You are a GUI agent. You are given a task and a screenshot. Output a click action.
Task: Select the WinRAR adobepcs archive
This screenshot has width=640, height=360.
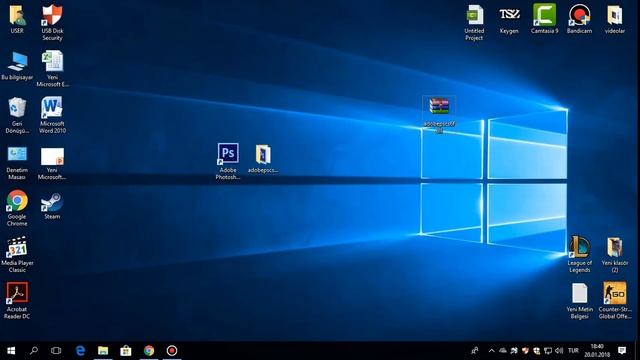pos(439,115)
